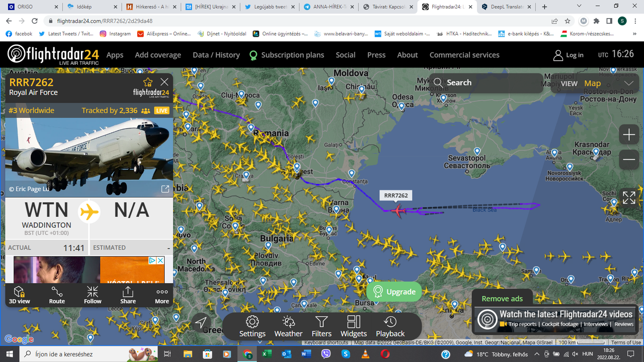Enlarge the aircraft photo
The height and width of the screenshot is (362, 644).
165,189
